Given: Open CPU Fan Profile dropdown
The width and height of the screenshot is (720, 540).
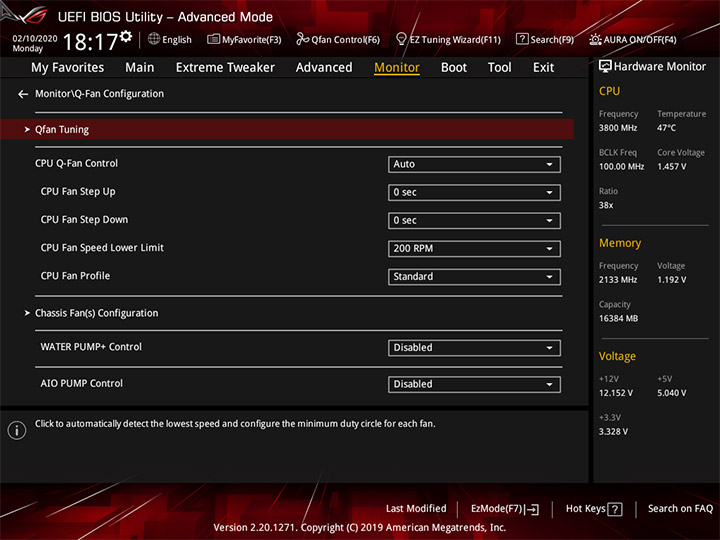Looking at the screenshot, I should [x=474, y=277].
